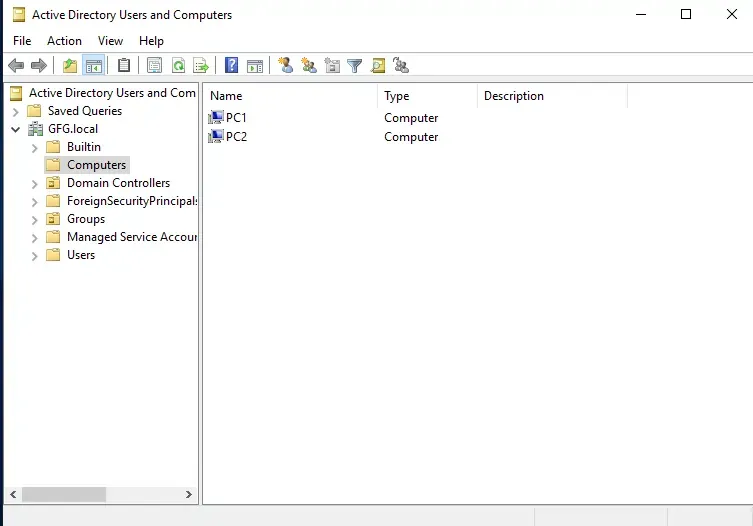Screen dimensions: 753x526
Task: Open filter options with the funnel icon
Action: 354,65
